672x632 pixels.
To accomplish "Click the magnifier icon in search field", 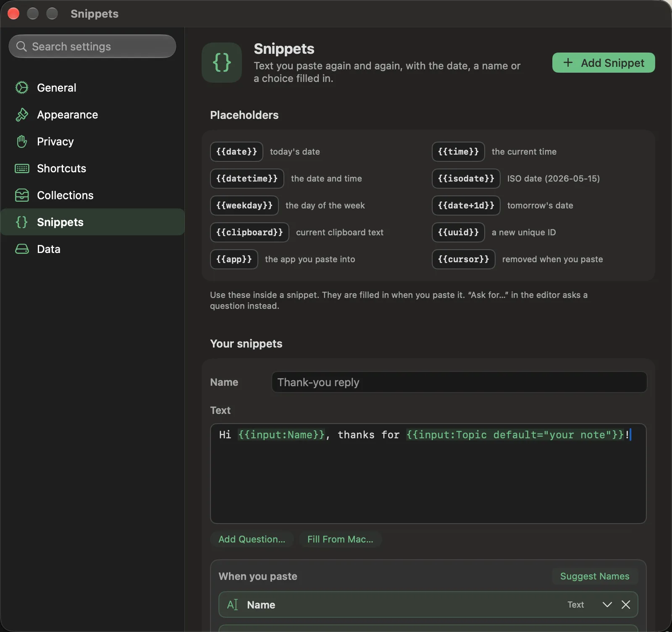I will pos(21,46).
